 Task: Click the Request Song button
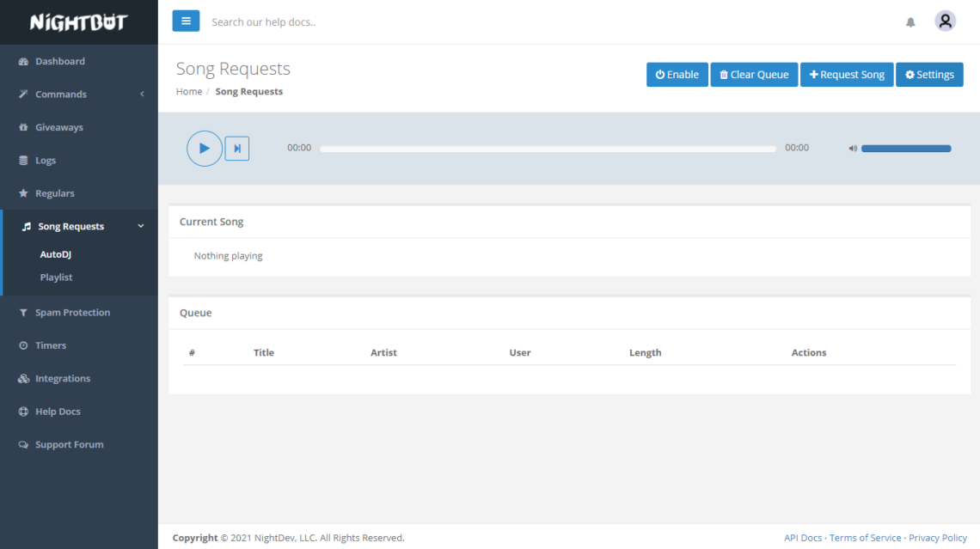coord(847,75)
